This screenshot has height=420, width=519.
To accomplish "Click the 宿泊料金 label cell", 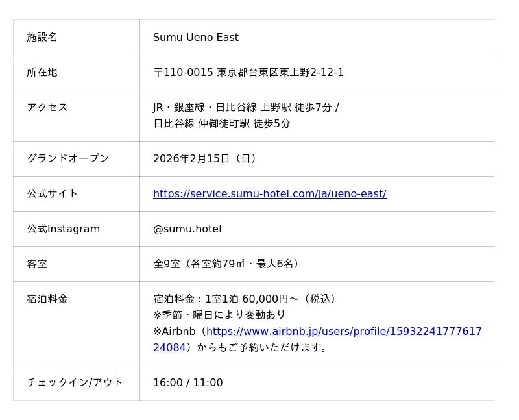I will 47,299.
